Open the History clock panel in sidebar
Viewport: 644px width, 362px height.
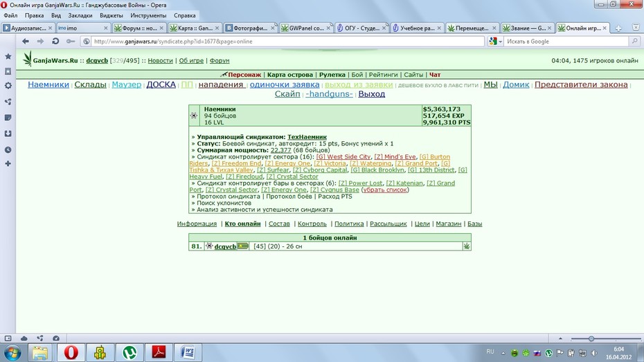[x=8, y=150]
